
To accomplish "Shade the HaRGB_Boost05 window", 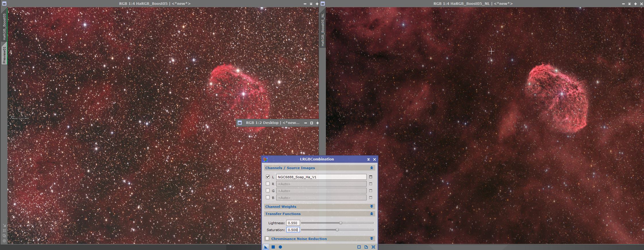I will [x=311, y=4].
